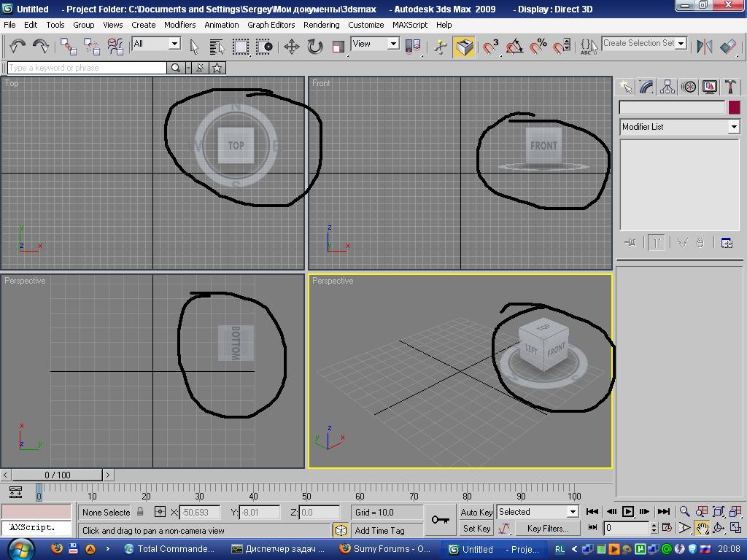
Task: Switch to the Hierarchy panel icon
Action: (x=667, y=87)
